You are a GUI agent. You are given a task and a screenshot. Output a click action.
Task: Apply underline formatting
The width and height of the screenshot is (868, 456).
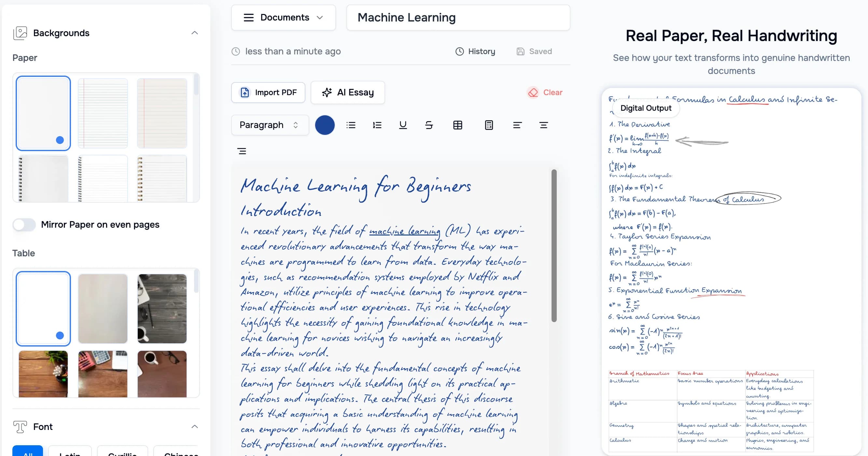point(403,125)
